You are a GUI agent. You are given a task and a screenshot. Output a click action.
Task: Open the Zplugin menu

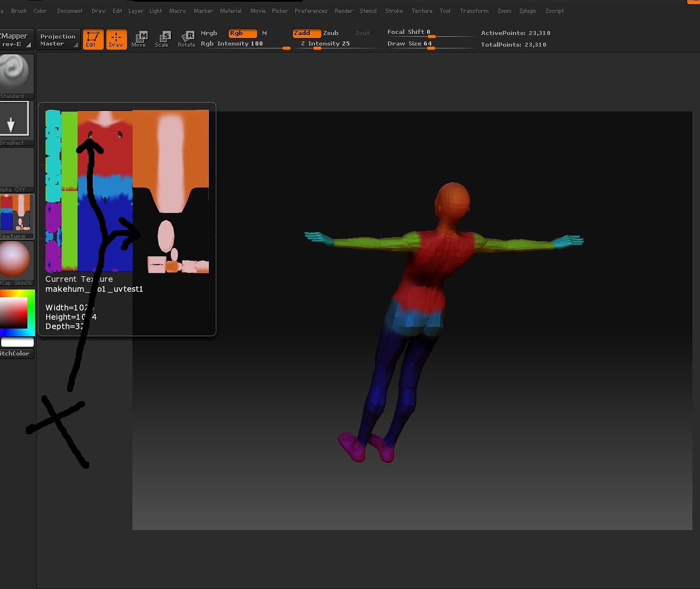(x=527, y=11)
